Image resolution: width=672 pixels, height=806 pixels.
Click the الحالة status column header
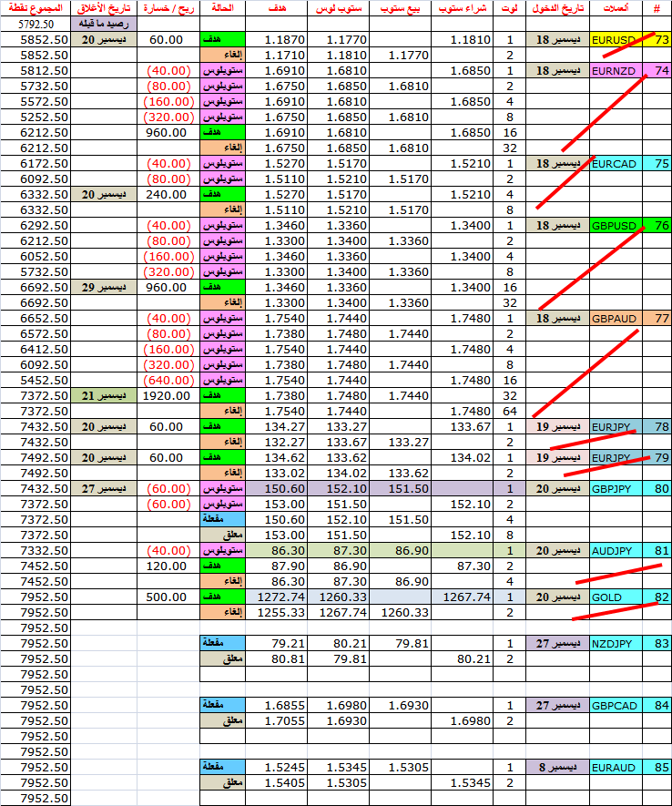pyautogui.click(x=221, y=8)
